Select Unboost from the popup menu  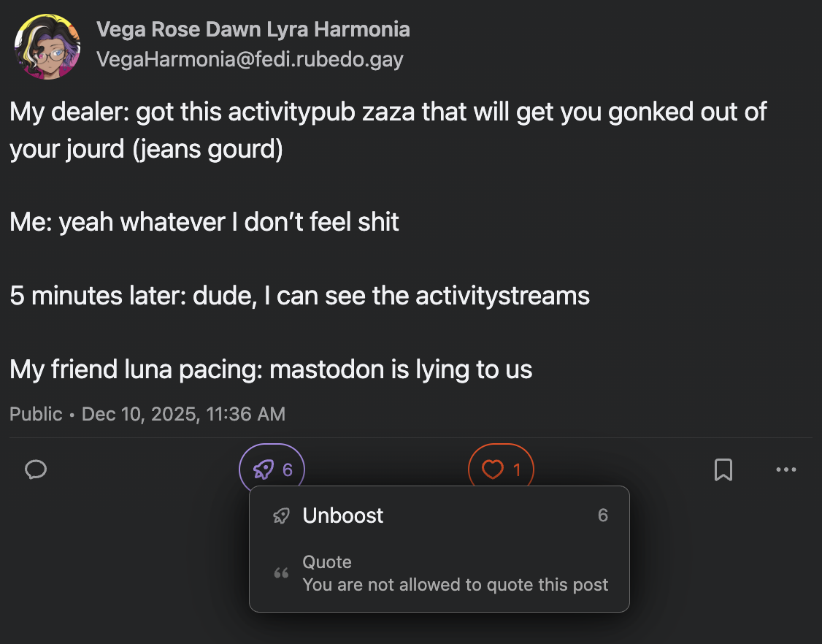[x=342, y=515]
